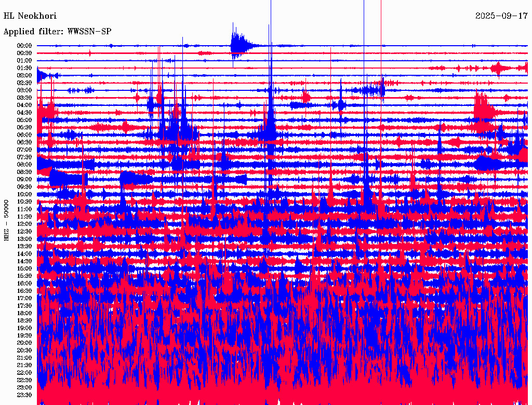
Task: Select the 11:30 time label
Action: click(x=24, y=217)
